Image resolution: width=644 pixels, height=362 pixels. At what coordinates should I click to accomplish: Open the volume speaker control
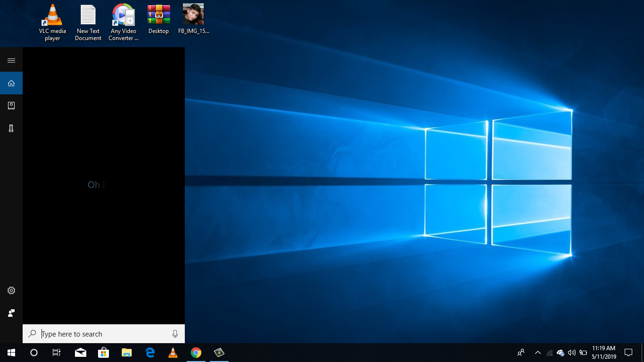click(x=572, y=353)
